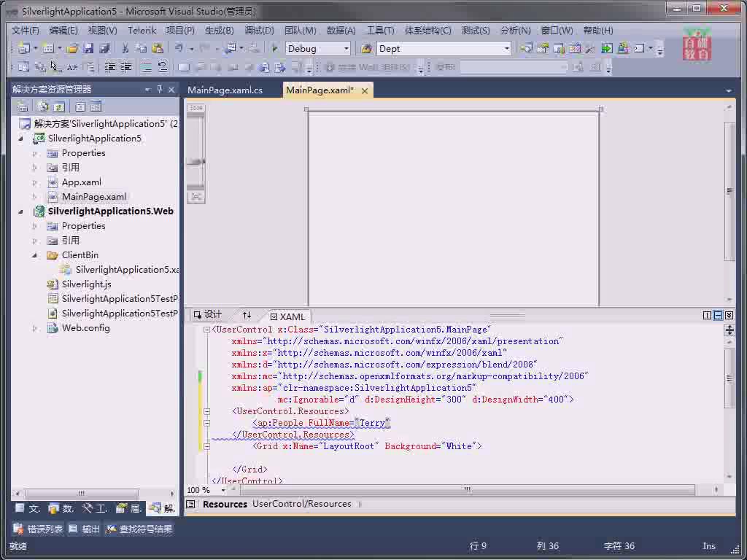Expand the Web.config node
The height and width of the screenshot is (560, 747).
pyautogui.click(x=34, y=328)
